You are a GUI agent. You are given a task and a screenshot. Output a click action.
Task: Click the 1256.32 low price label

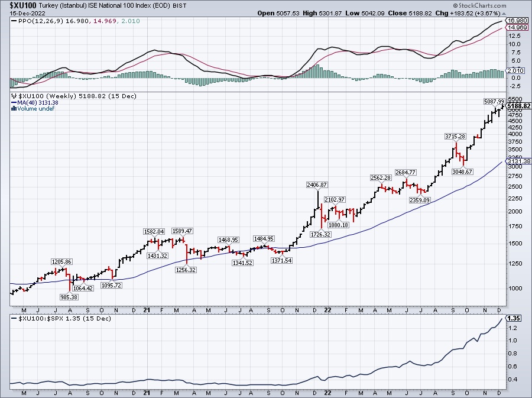point(187,270)
